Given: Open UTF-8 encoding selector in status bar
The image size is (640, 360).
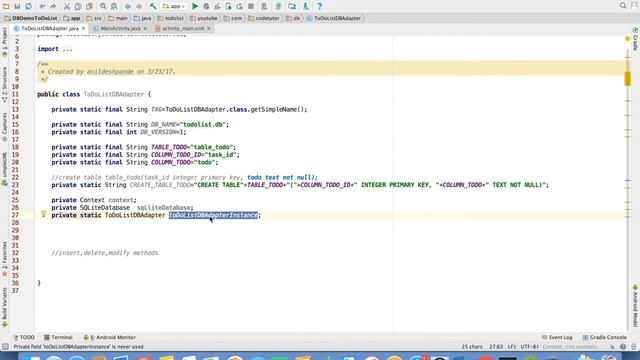Looking at the screenshot, I should pyautogui.click(x=529, y=347).
